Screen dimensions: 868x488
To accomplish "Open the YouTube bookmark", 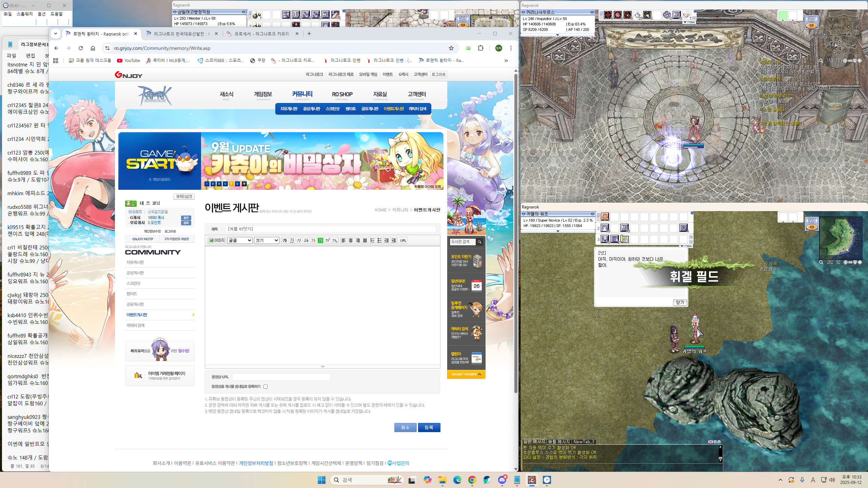I will click(x=129, y=61).
